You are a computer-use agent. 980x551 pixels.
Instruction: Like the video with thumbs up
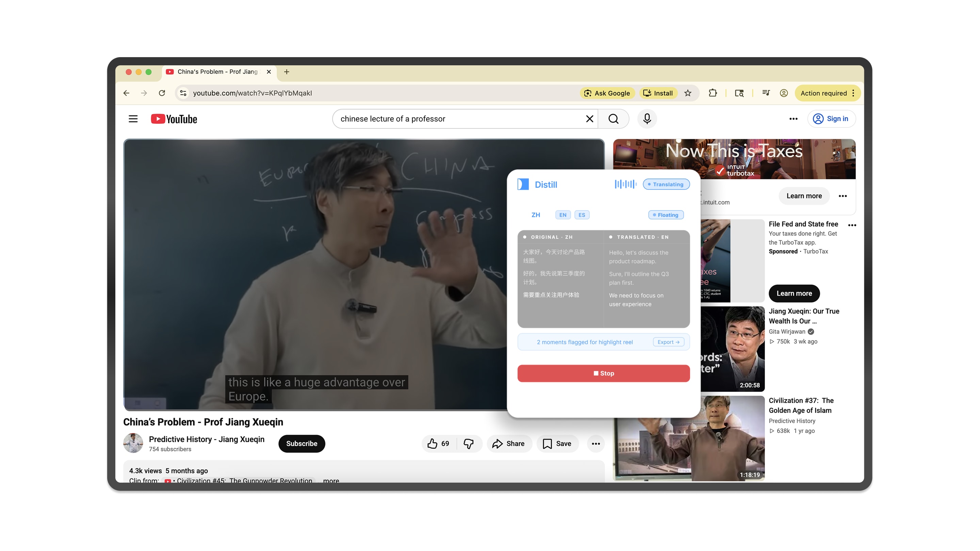pyautogui.click(x=439, y=444)
